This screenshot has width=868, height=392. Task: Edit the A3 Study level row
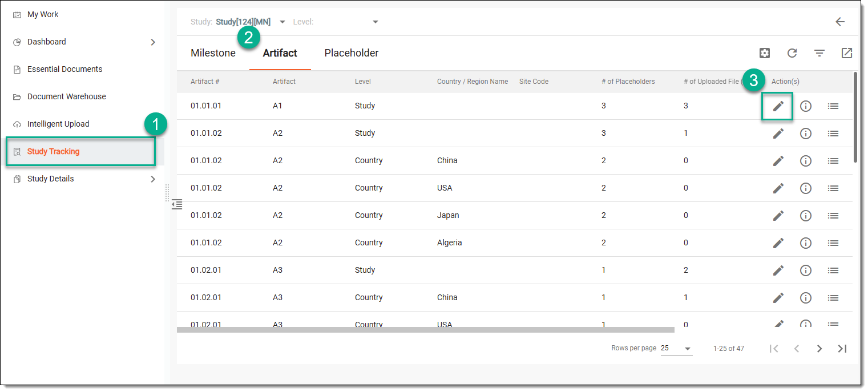click(778, 270)
